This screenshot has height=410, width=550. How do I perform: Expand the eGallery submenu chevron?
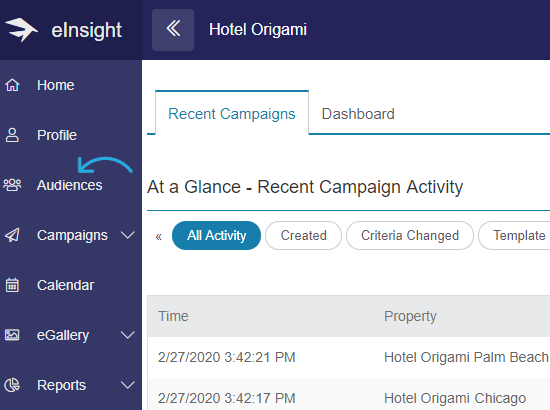coord(128,335)
